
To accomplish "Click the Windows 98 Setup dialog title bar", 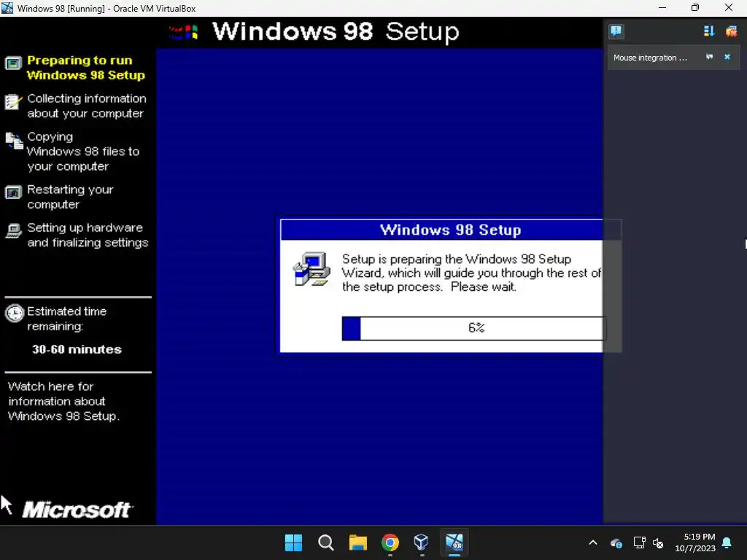I will point(450,230).
